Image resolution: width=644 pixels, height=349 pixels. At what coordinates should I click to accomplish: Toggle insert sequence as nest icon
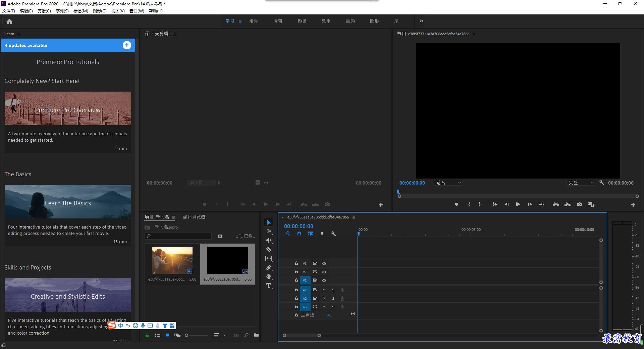tap(288, 234)
